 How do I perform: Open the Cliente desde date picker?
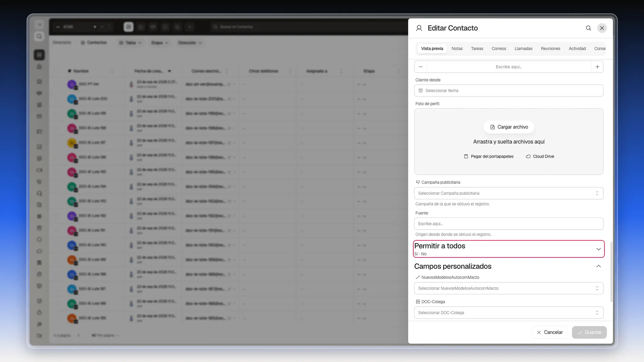coord(508,90)
